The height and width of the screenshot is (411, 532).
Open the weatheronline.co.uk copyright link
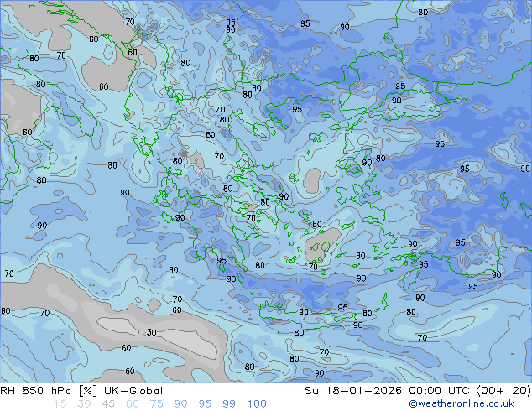462,403
